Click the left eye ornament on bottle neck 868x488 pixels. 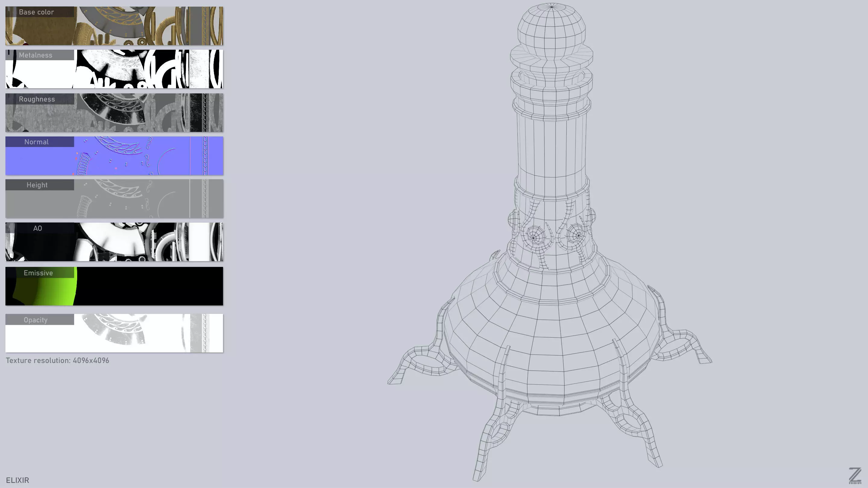tap(533, 237)
